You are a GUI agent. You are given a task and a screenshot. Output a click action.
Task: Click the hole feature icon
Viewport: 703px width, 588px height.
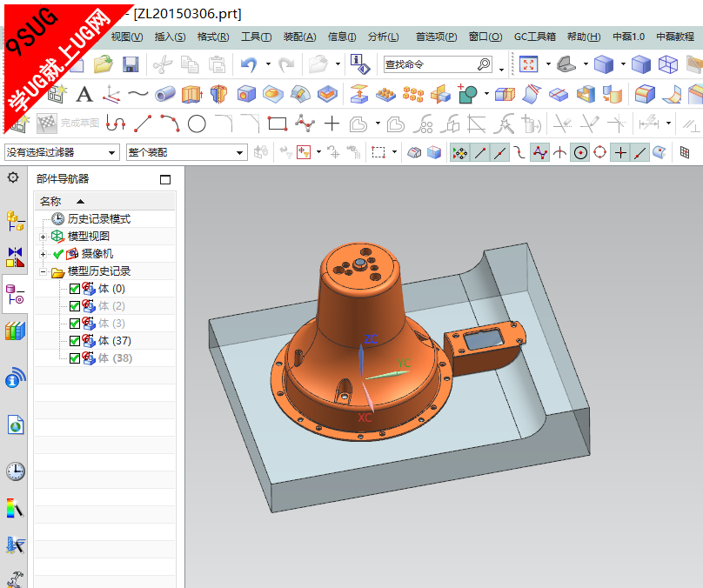click(246, 94)
